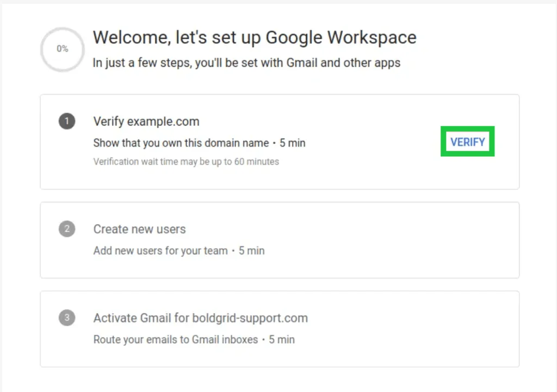Click 'Add new users for your team' description
This screenshot has height=392, width=557.
click(x=160, y=251)
